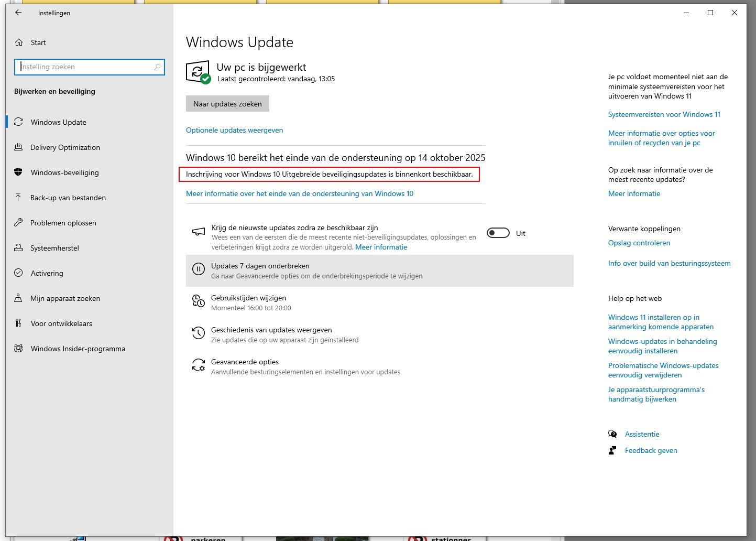Click inside the Instelling zoeken search field
The image size is (756, 541).
[90, 67]
